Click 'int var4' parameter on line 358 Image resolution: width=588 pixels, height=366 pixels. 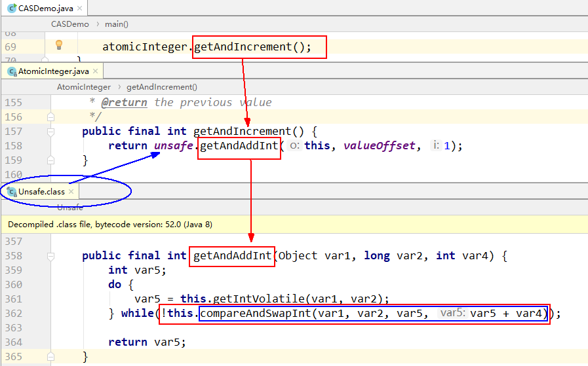pos(462,255)
